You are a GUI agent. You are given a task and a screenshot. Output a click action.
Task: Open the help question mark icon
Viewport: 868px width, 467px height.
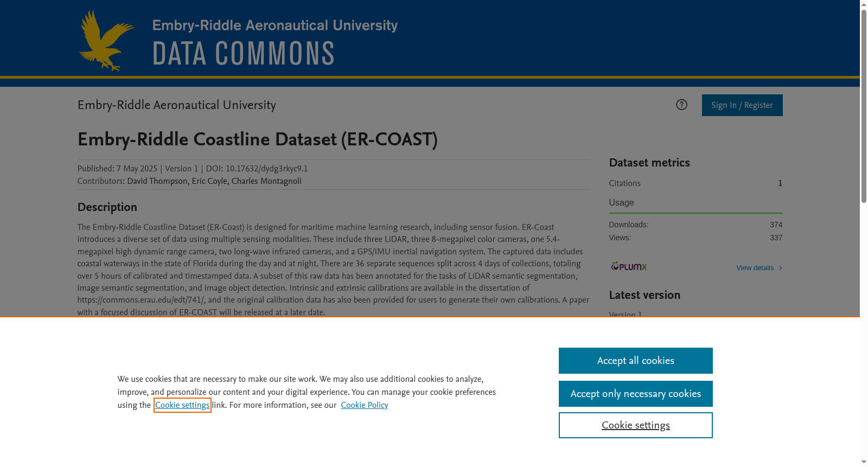pyautogui.click(x=681, y=105)
